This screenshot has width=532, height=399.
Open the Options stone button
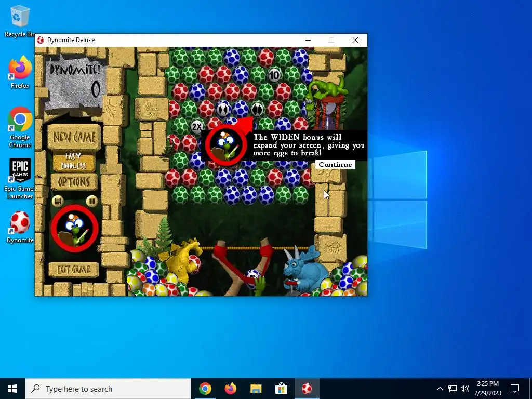pos(74,182)
